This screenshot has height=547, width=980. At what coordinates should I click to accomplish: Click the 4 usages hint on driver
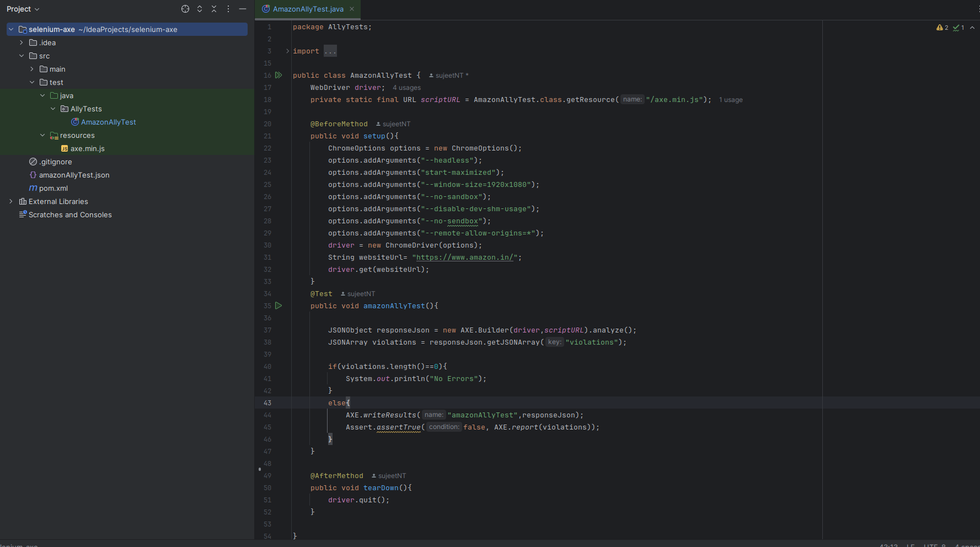point(406,87)
